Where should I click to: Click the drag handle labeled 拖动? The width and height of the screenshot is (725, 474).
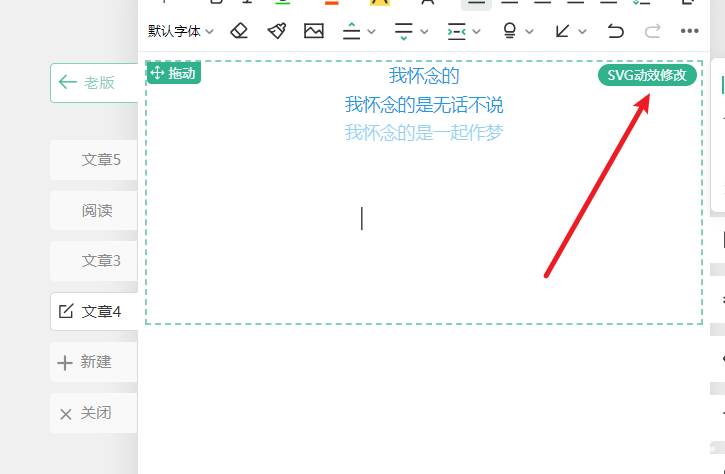coord(174,73)
